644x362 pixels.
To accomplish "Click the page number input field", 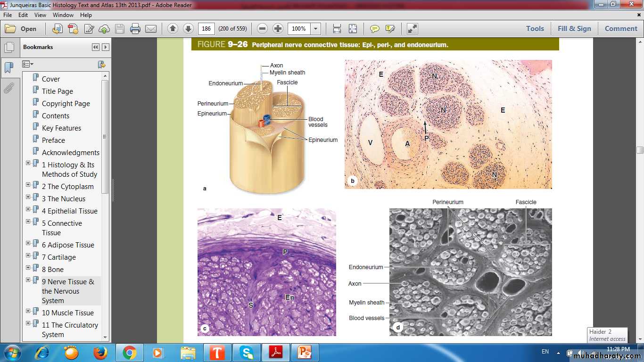I will pyautogui.click(x=206, y=29).
